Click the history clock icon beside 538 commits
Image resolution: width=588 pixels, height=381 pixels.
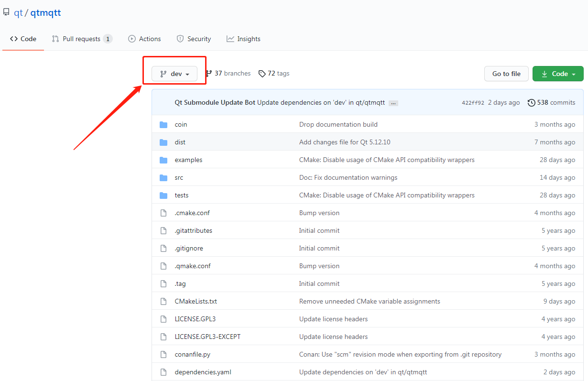[x=531, y=103]
